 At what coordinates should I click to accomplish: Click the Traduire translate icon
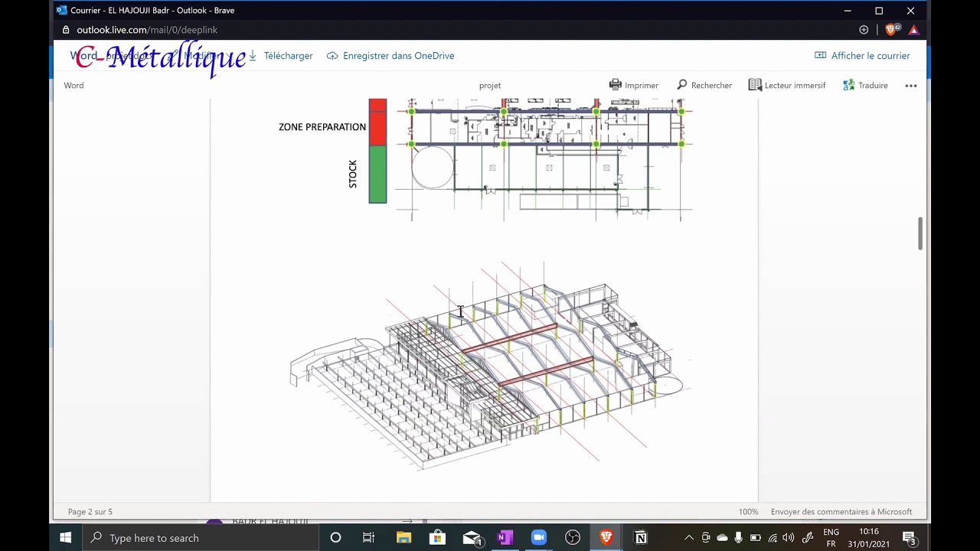[848, 85]
